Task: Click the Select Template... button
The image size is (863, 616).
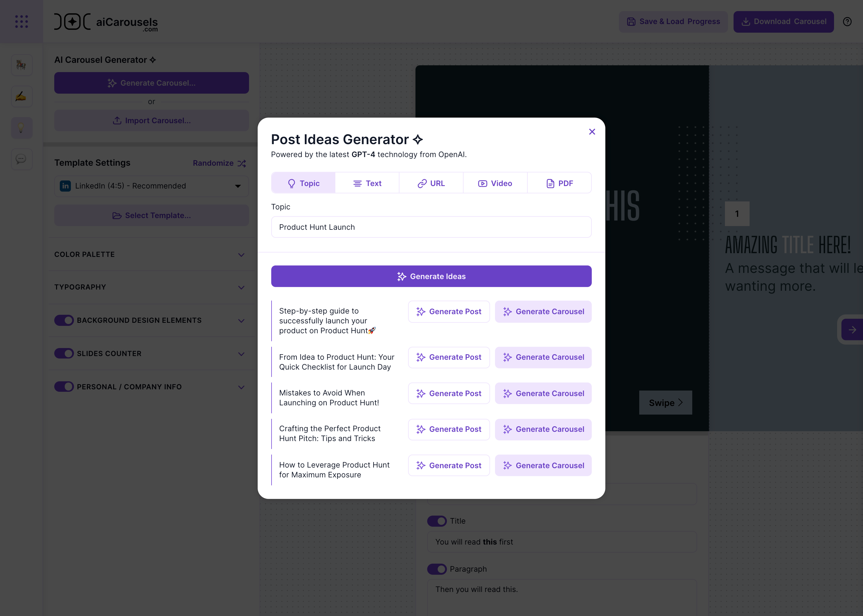Action: pyautogui.click(x=151, y=215)
